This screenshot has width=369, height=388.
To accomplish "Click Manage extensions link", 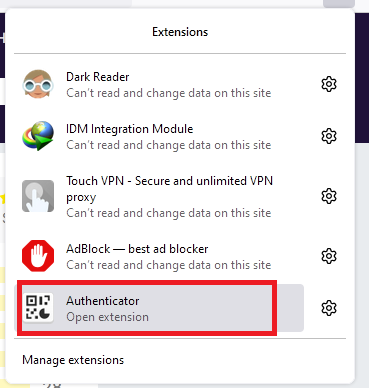I will point(73,360).
